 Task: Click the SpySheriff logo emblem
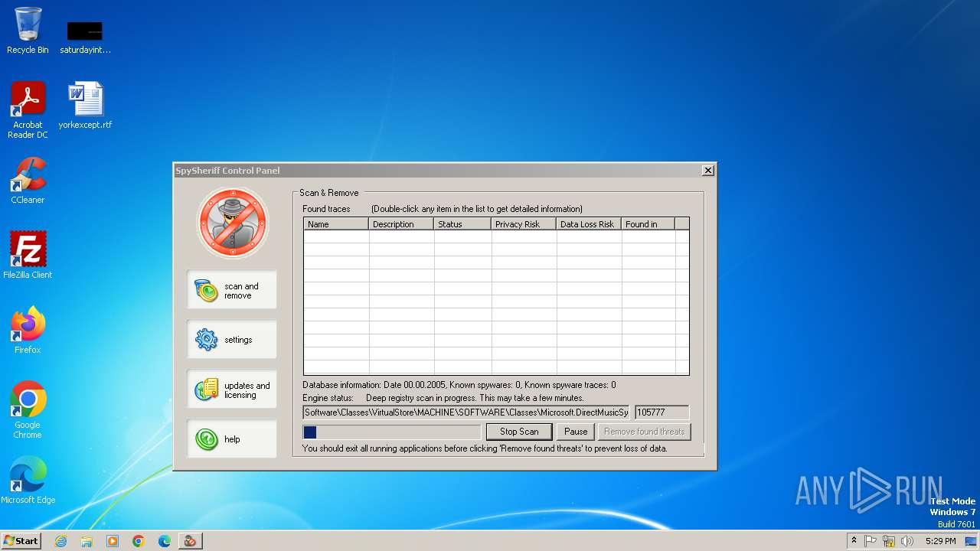(x=233, y=223)
